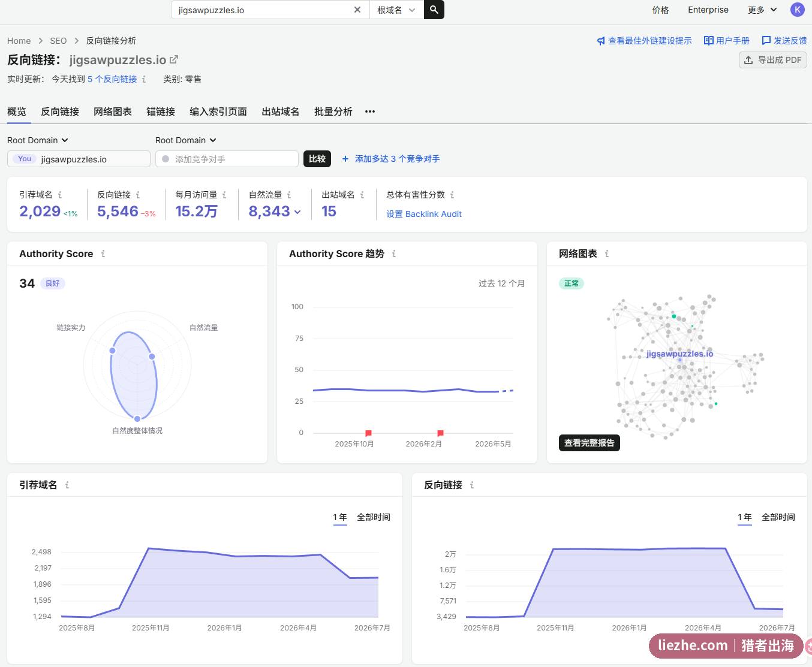This screenshot has width=812, height=667.
Task: Click info icon beside 网络图表 heading
Action: pos(607,253)
